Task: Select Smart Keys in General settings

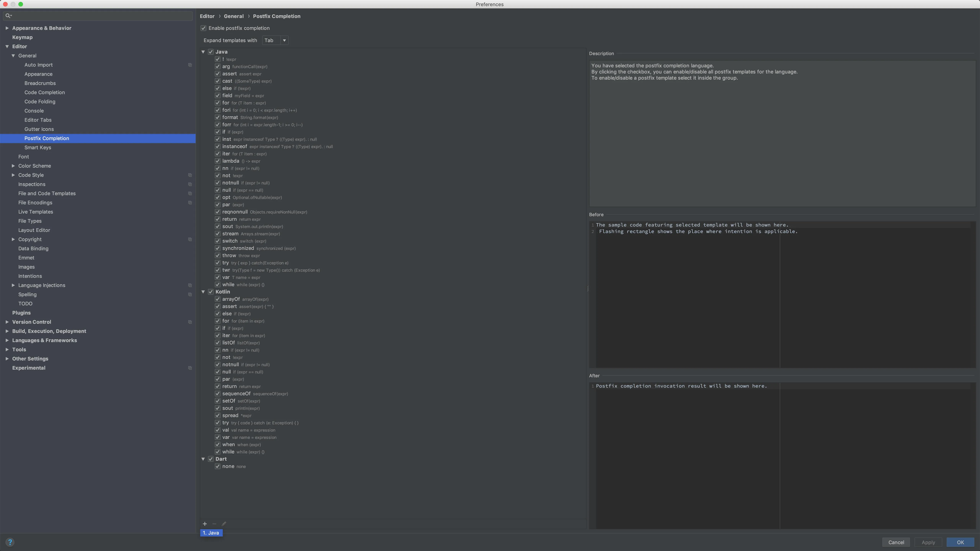Action: tap(38, 148)
